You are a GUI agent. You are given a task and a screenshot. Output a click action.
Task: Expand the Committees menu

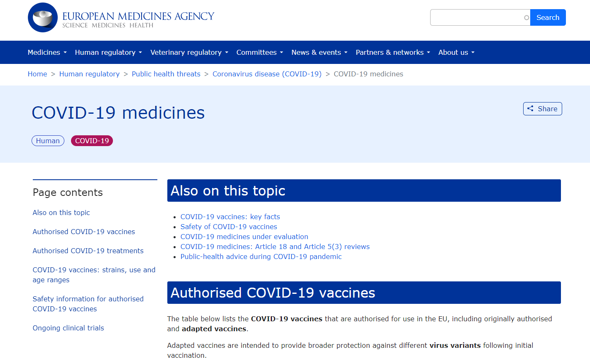coord(260,52)
